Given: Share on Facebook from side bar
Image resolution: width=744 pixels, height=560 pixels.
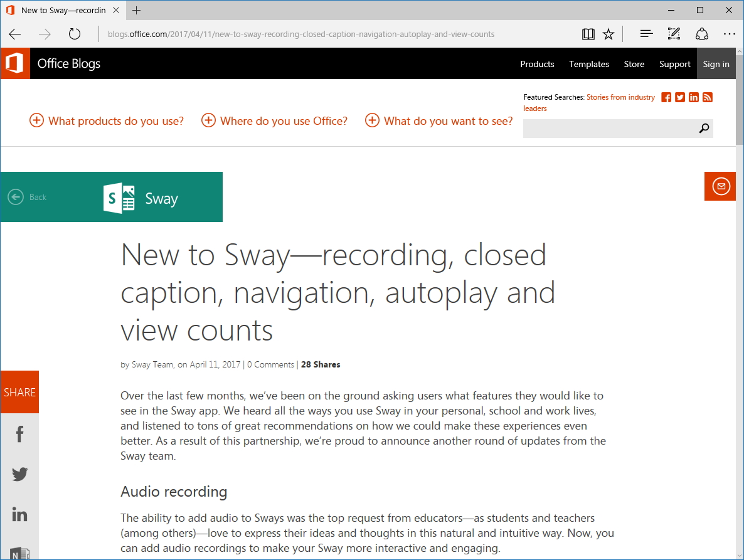Looking at the screenshot, I should tap(19, 434).
